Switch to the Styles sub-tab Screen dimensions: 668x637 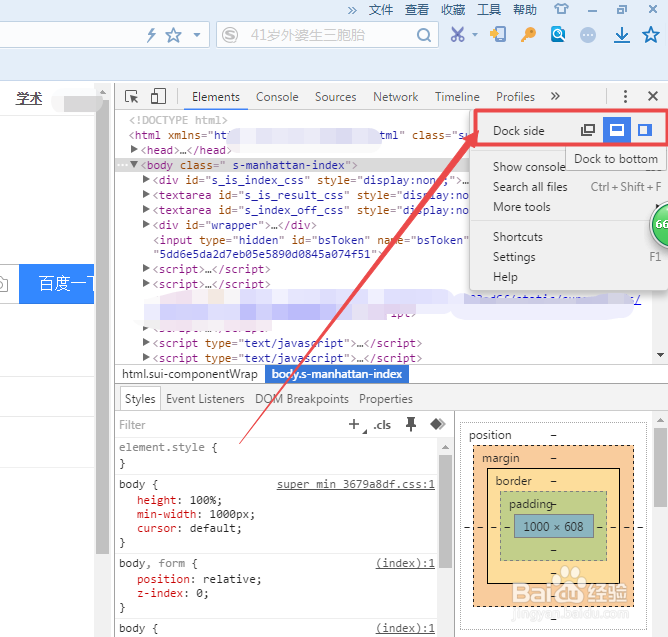[x=140, y=399]
